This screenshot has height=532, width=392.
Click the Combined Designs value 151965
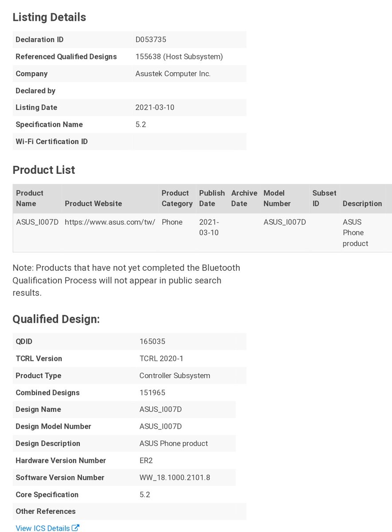pos(153,392)
